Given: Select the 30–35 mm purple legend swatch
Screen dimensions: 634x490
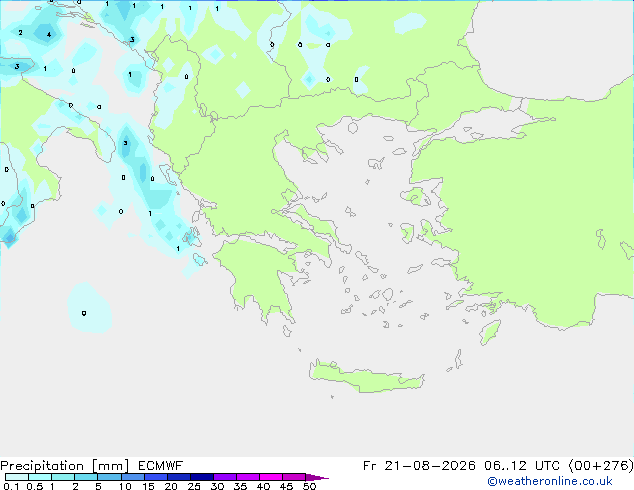Looking at the screenshot, I should coord(224,477).
